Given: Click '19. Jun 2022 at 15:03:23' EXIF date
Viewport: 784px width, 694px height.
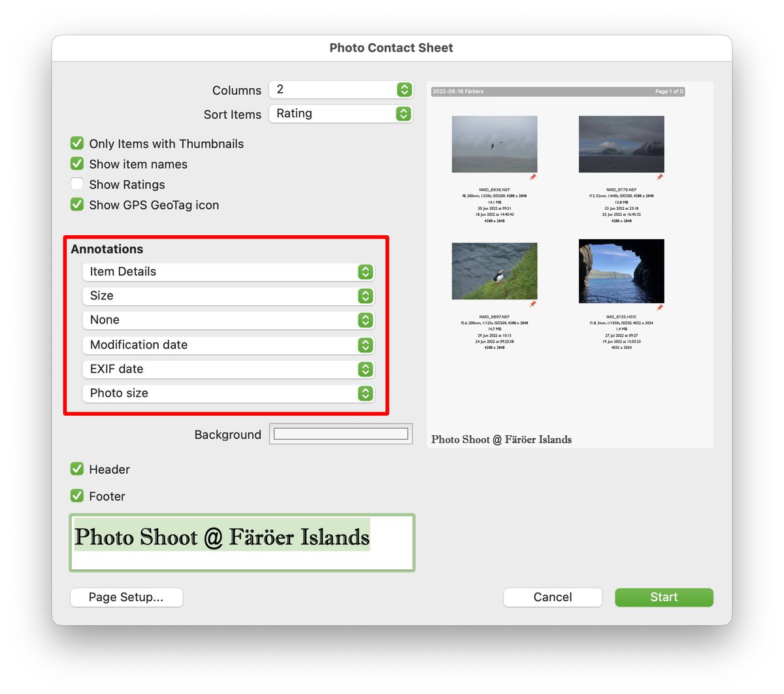Looking at the screenshot, I should click(621, 341).
